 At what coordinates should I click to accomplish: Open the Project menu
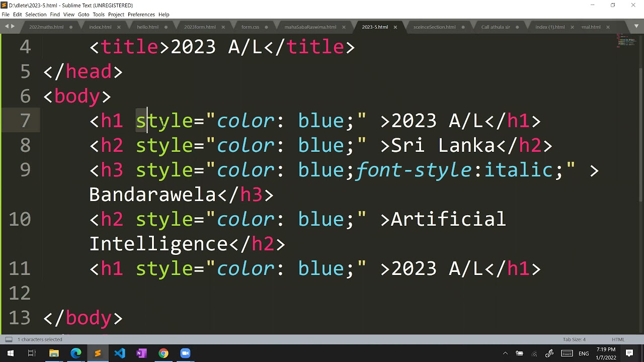coord(116,15)
